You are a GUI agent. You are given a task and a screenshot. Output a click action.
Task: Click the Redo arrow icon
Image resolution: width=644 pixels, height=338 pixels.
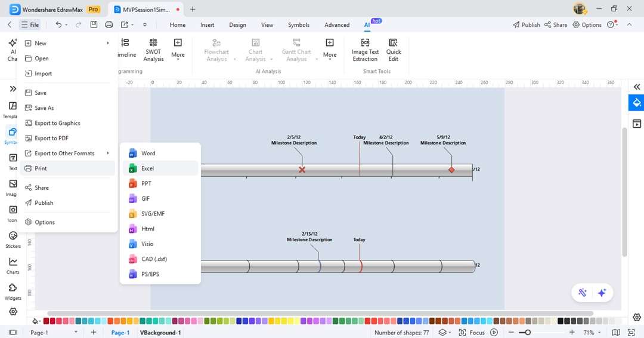click(79, 24)
